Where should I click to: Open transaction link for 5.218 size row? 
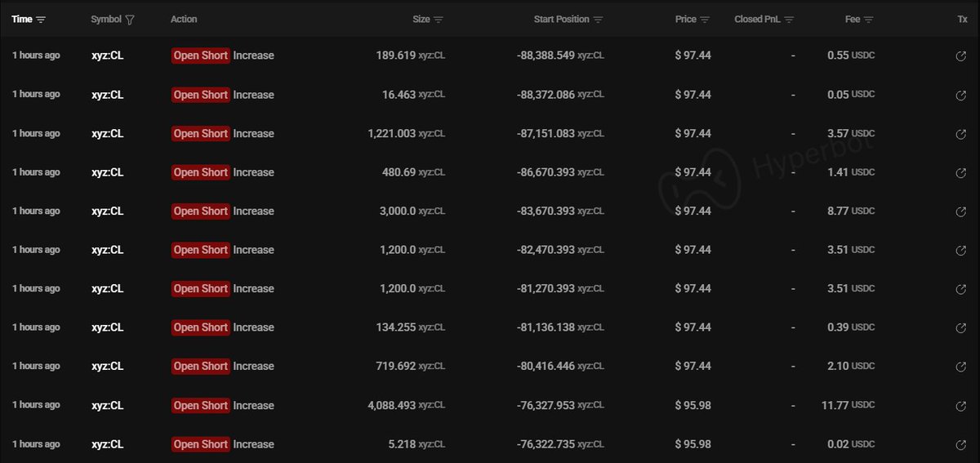coord(961,445)
